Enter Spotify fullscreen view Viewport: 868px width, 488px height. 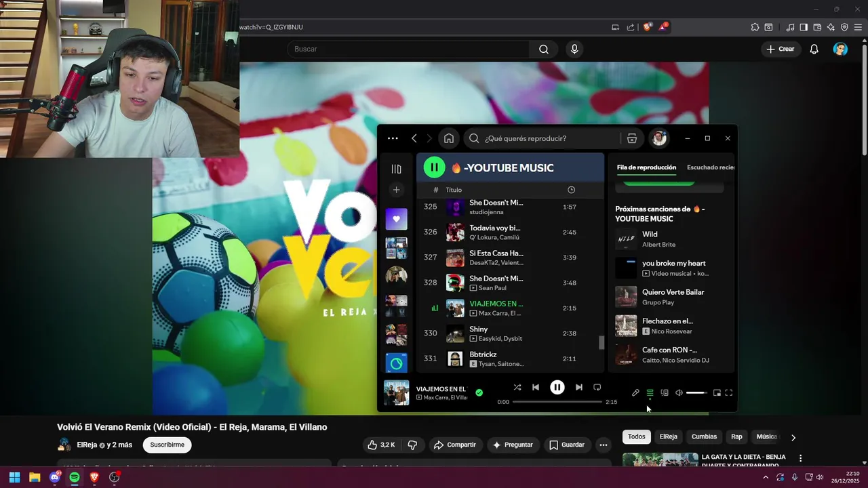[x=729, y=392]
